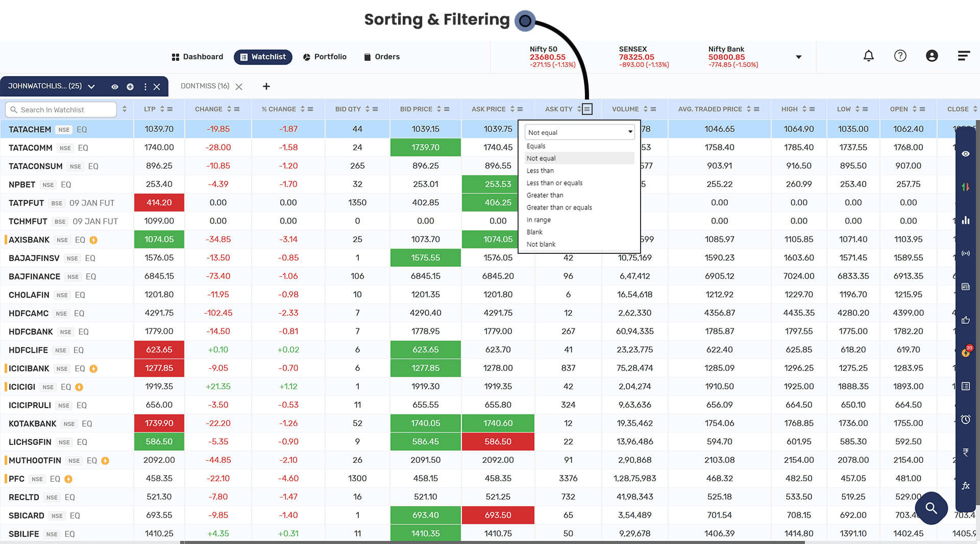Click the buy/sell arrows sidebar icon
Viewport: 980px width, 544px height.
point(966,187)
